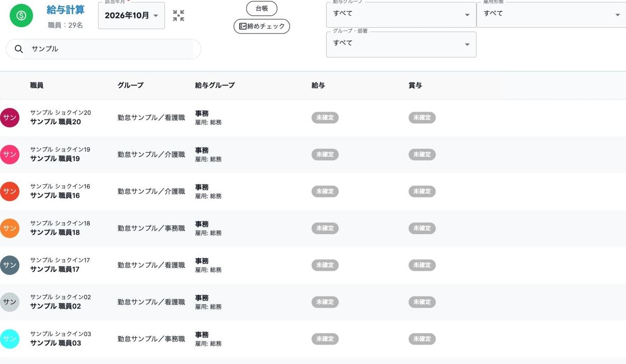Viewport: 626px width, 364px height.
Task: Click the search magnifier icon
Action: [x=19, y=49]
